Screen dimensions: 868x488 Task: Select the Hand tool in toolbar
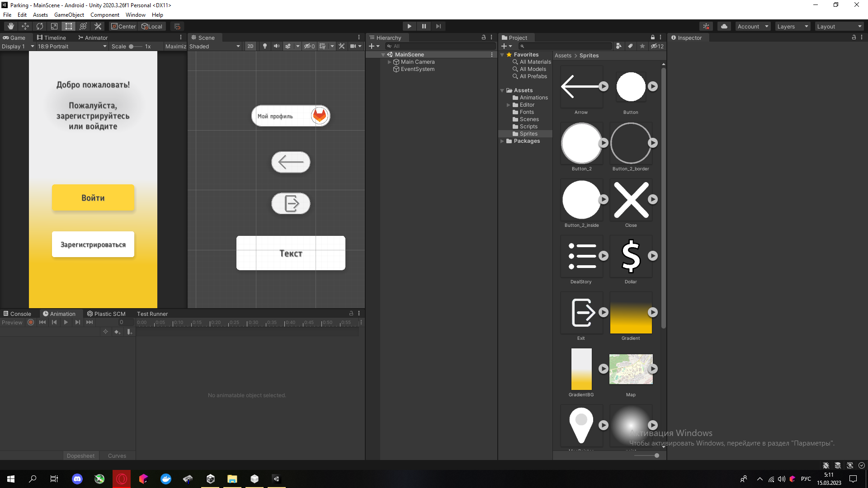11,26
